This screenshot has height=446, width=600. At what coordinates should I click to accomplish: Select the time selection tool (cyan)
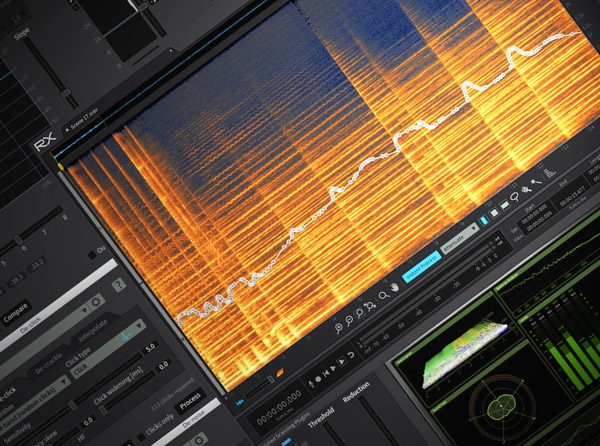(484, 221)
